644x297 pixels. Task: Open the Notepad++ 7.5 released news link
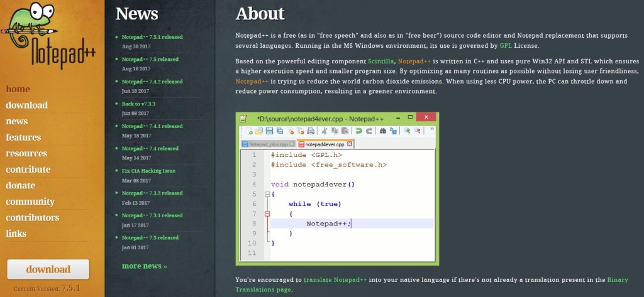click(150, 59)
